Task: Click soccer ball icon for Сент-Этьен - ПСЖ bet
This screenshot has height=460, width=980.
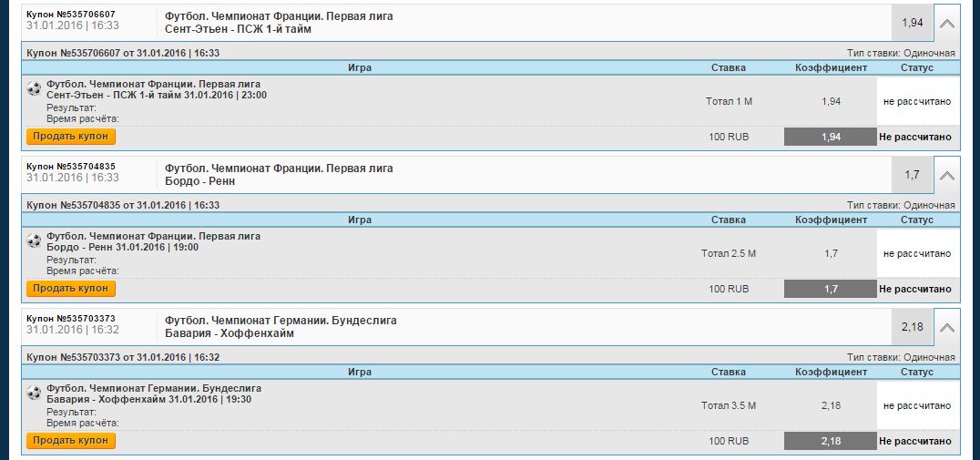Action: [x=34, y=88]
